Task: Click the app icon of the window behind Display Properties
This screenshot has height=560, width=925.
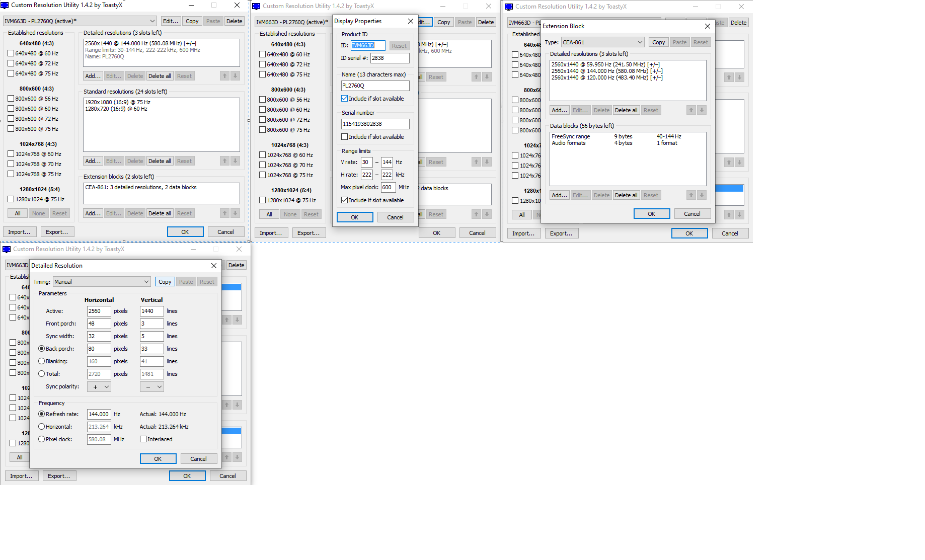Action: click(256, 6)
